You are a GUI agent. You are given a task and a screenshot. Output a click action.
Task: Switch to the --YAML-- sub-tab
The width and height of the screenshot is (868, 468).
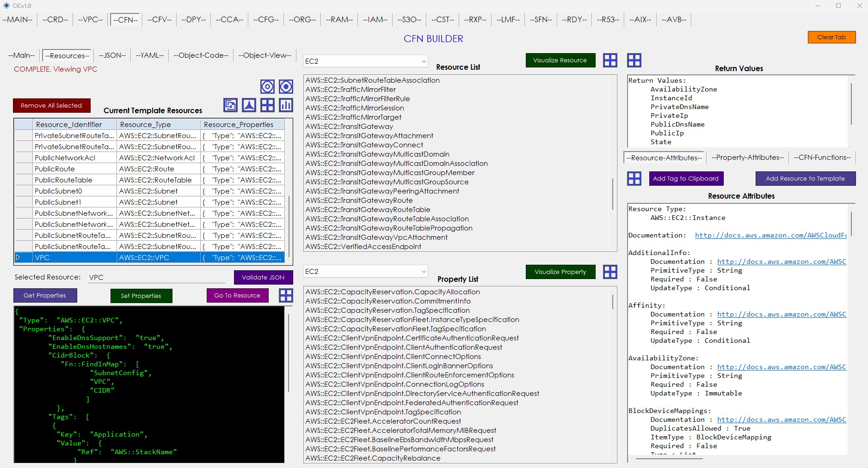click(x=149, y=55)
